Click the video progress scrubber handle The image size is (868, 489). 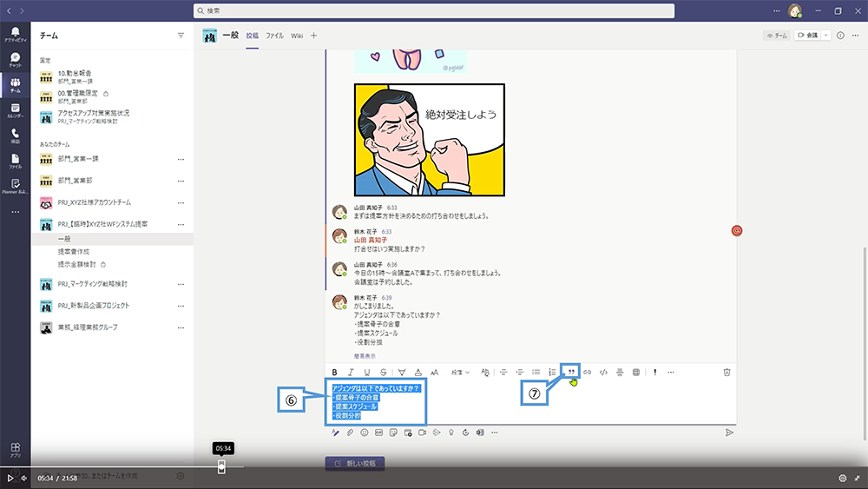221,466
